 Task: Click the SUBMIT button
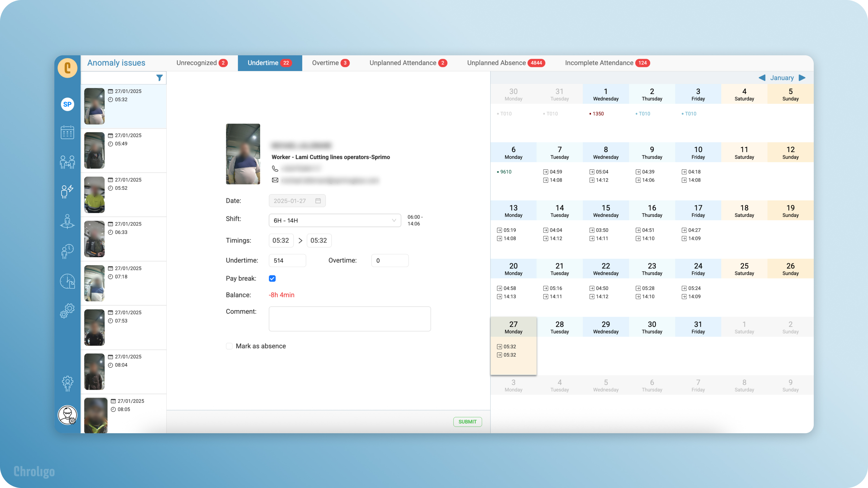(x=467, y=422)
